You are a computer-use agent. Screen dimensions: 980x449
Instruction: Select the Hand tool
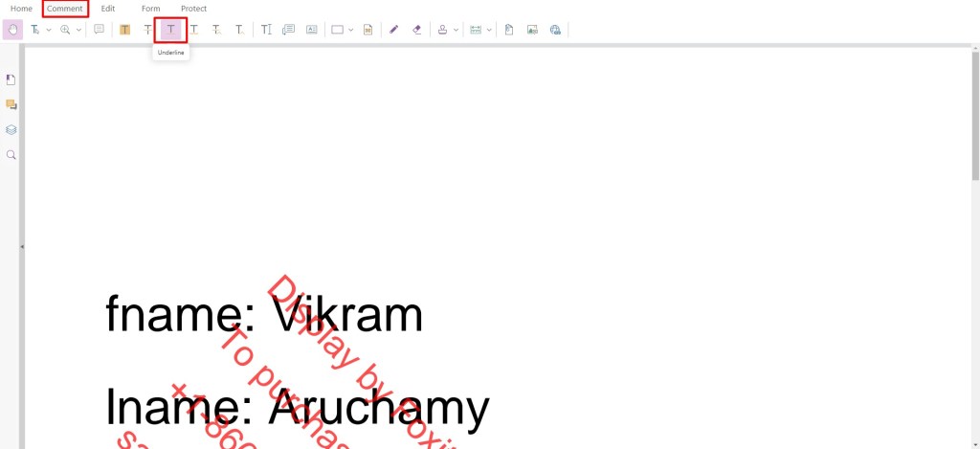[x=12, y=30]
